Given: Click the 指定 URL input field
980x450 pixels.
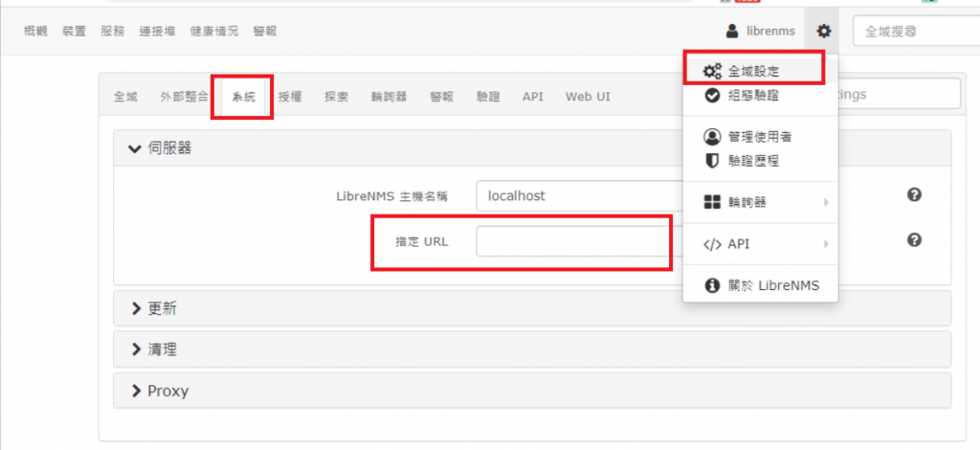Looking at the screenshot, I should point(571,241).
